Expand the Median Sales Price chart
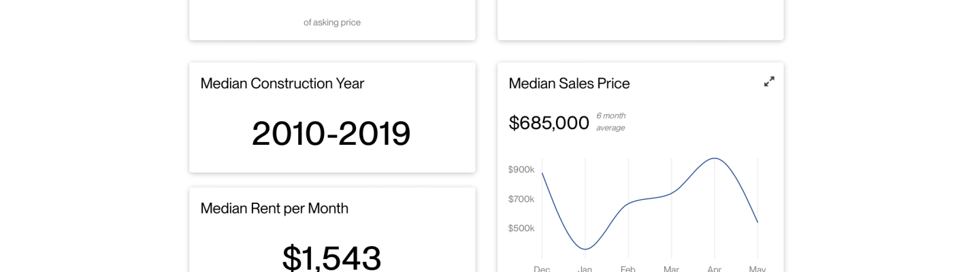980x272 pixels. point(769,82)
